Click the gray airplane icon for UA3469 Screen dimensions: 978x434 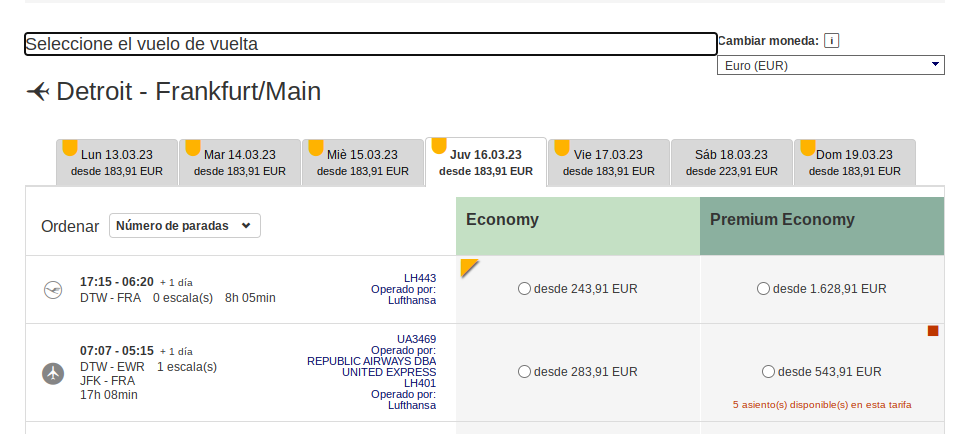tap(53, 374)
